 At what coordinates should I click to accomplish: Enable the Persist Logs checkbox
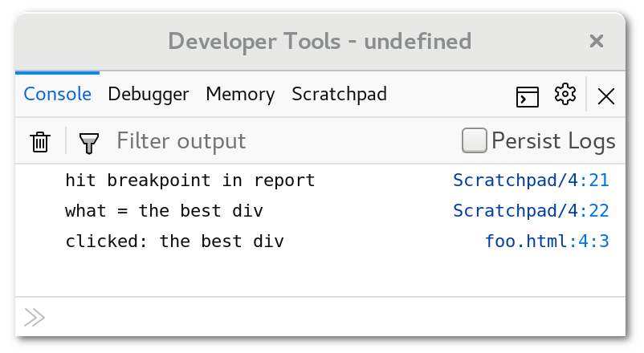tap(475, 141)
